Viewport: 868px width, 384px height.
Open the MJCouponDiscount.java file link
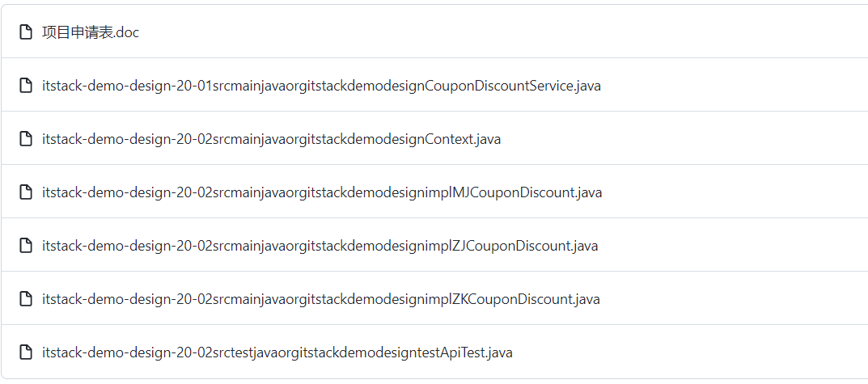point(322,192)
